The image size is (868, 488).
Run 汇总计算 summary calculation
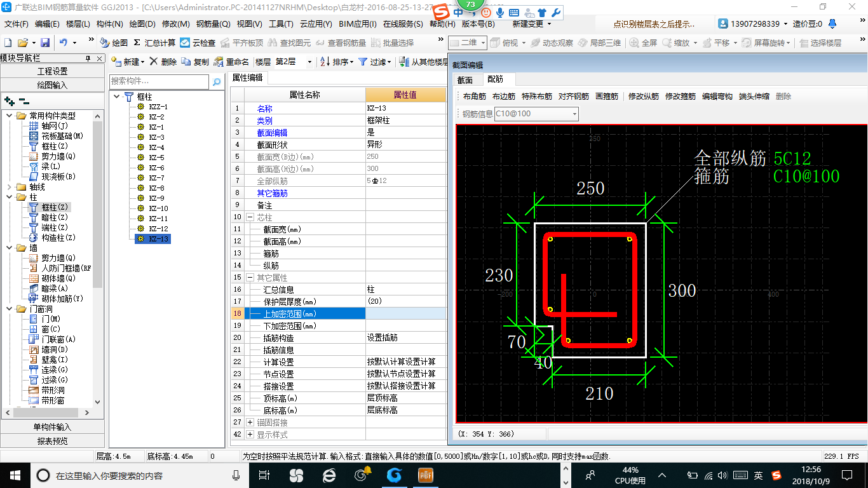click(x=154, y=43)
